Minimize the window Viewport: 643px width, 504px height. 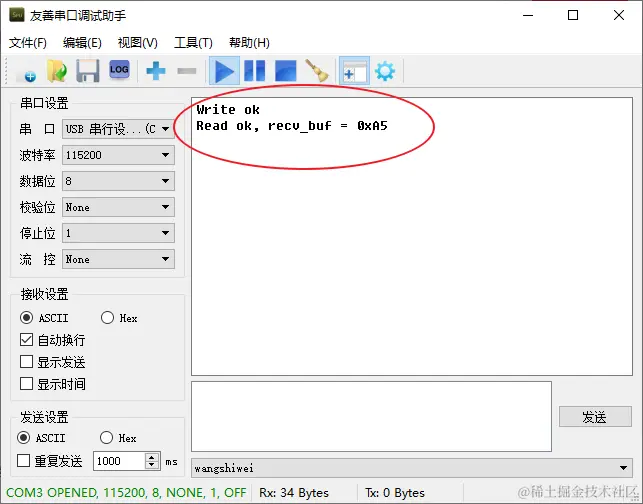(x=528, y=16)
